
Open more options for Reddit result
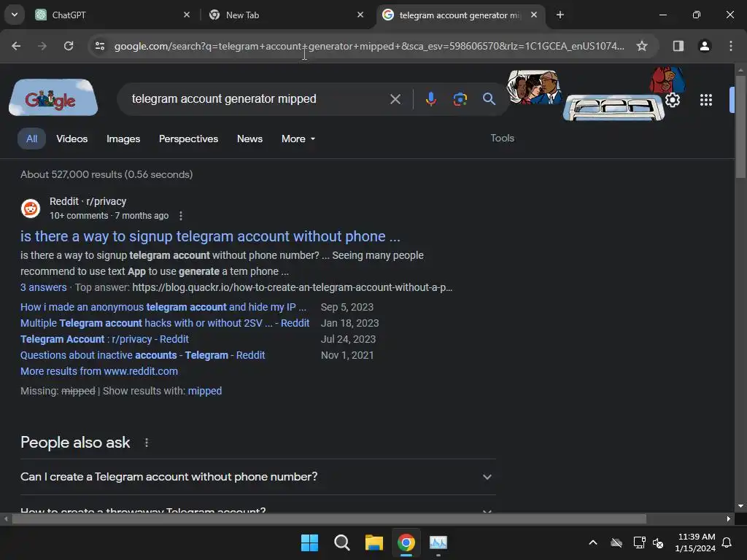click(x=181, y=216)
